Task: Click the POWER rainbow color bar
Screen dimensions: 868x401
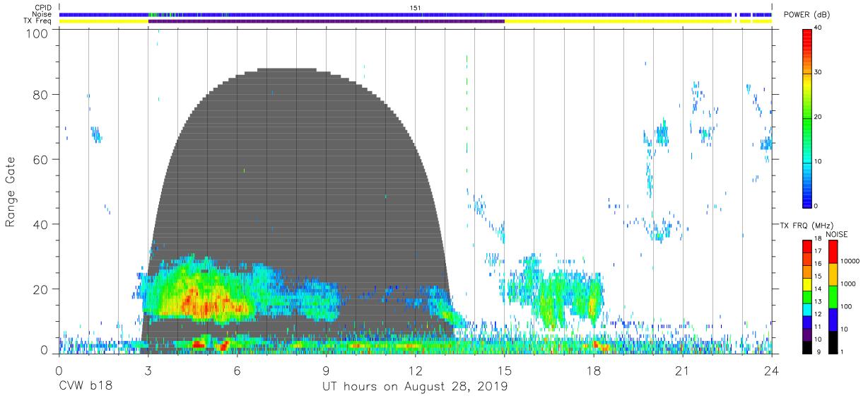Action: pos(807,117)
